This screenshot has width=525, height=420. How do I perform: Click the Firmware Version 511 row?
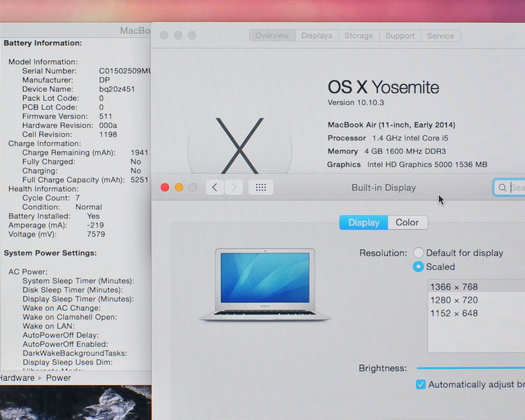tap(67, 116)
